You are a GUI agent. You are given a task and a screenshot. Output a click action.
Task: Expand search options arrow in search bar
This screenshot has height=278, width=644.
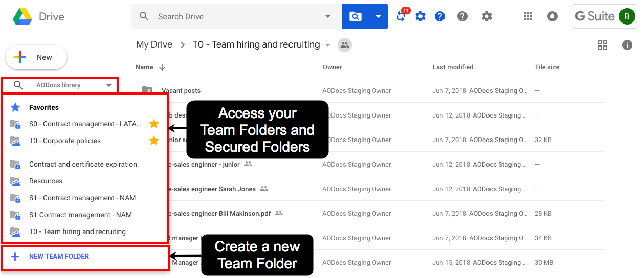pyautogui.click(x=328, y=16)
